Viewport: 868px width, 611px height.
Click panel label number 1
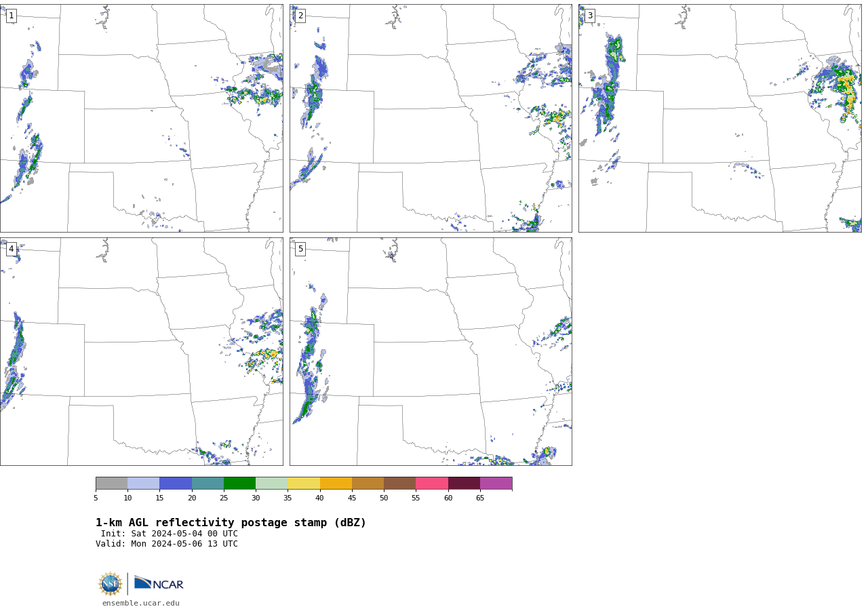tap(11, 16)
